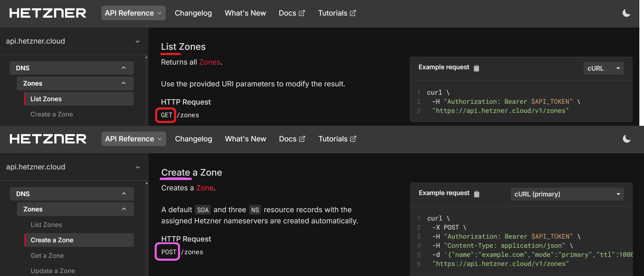644x276 pixels.
Task: Open Changelog in the top navigation
Action: (x=193, y=13)
